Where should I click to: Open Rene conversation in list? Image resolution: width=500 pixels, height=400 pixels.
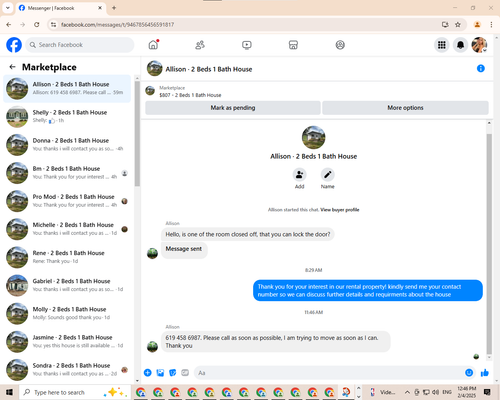(x=67, y=257)
